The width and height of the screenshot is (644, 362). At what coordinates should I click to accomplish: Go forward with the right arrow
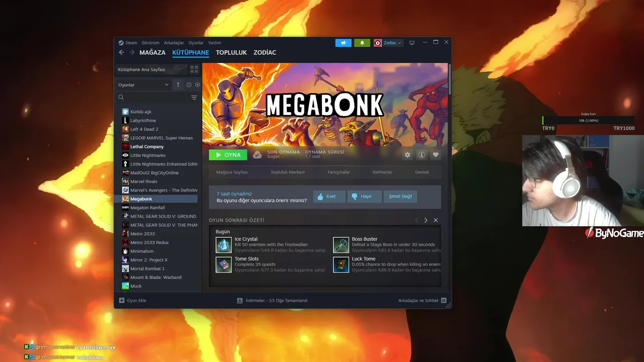(132, 52)
